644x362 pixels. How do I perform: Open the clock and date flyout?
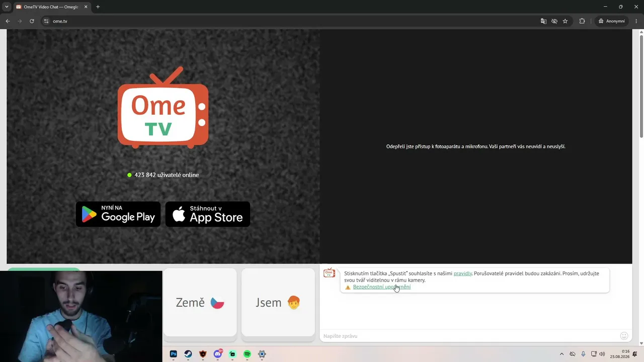[620, 354]
